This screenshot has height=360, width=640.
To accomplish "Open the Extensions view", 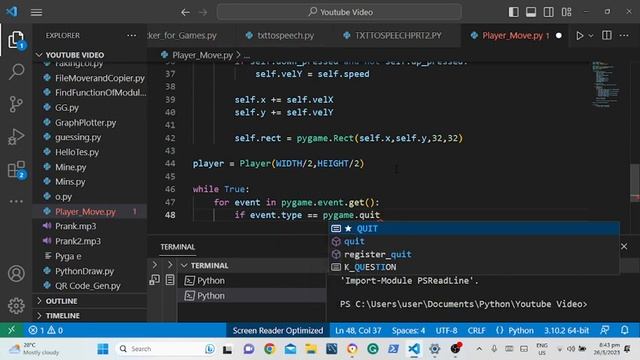I will pos(16,169).
